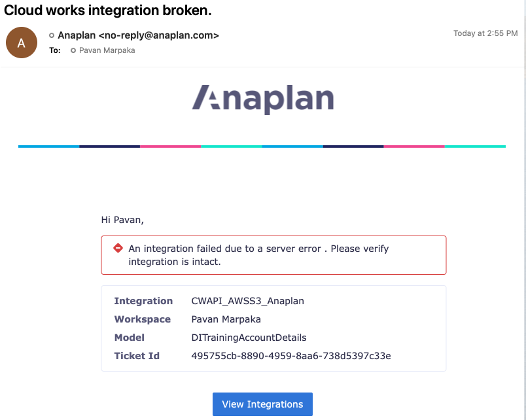This screenshot has width=526, height=420.
Task: Click the model name DITrainingAccountDetails
Action: click(249, 338)
